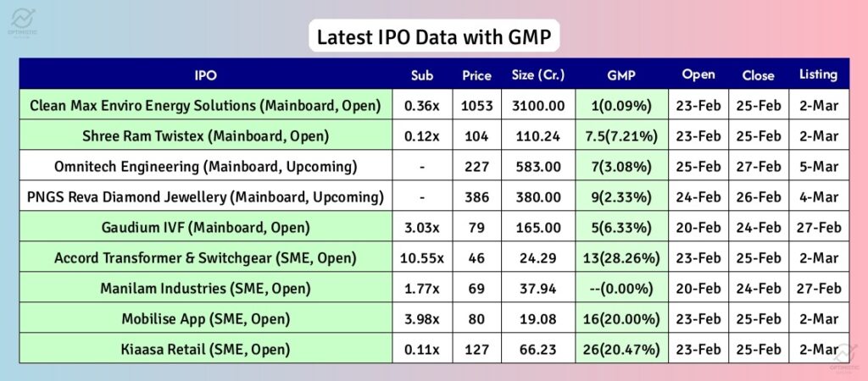Viewport: 868px width, 381px height.
Task: Click Gaudium IVF IPO name
Action: point(204,227)
